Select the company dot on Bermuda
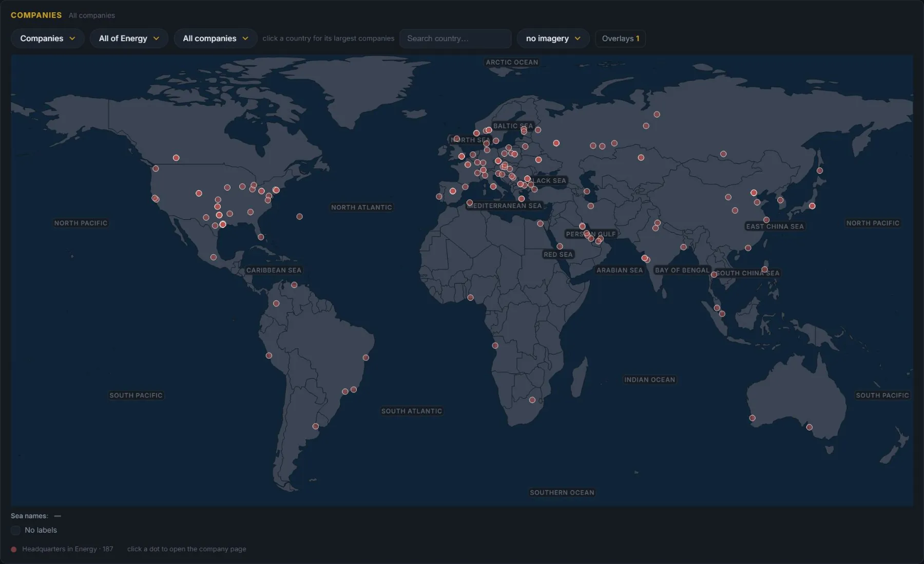924x564 pixels. pos(299,217)
